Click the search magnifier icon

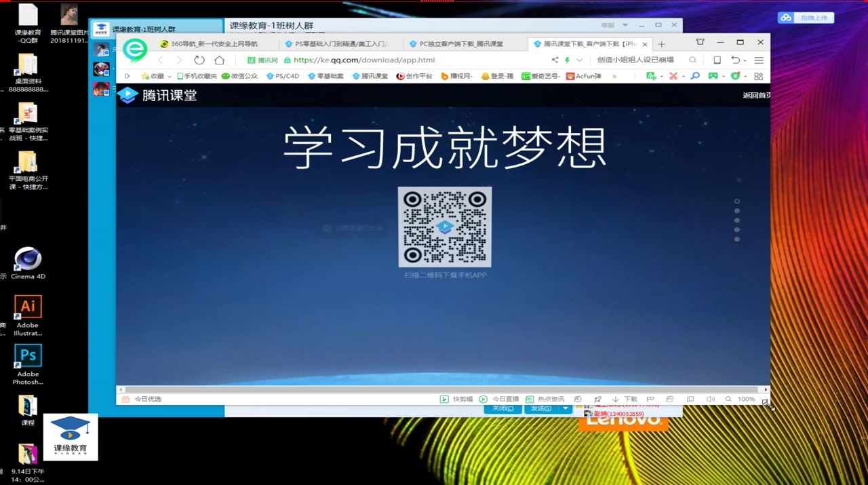click(692, 60)
